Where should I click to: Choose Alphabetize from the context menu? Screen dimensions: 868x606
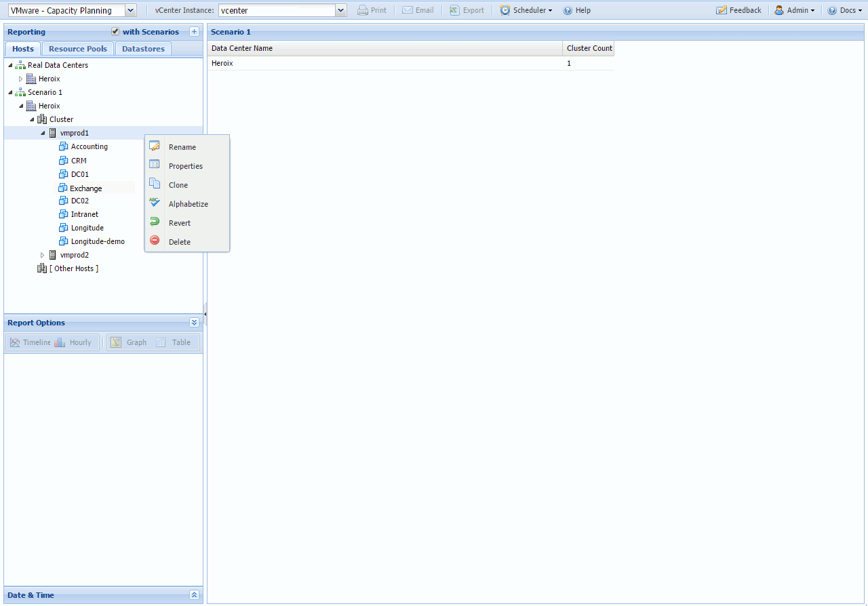click(187, 204)
